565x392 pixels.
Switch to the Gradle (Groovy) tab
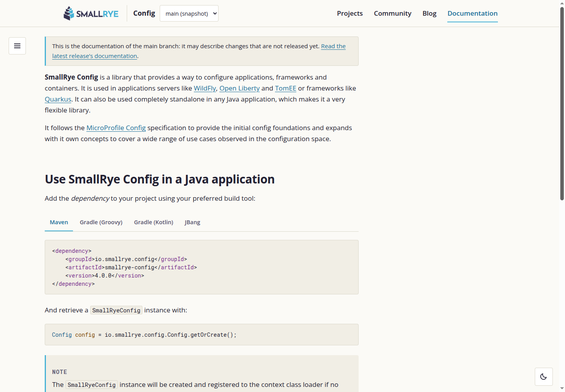101,222
